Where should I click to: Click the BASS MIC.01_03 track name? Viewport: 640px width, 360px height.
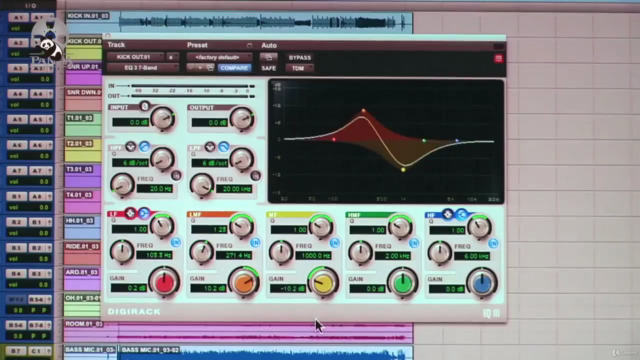pos(91,350)
